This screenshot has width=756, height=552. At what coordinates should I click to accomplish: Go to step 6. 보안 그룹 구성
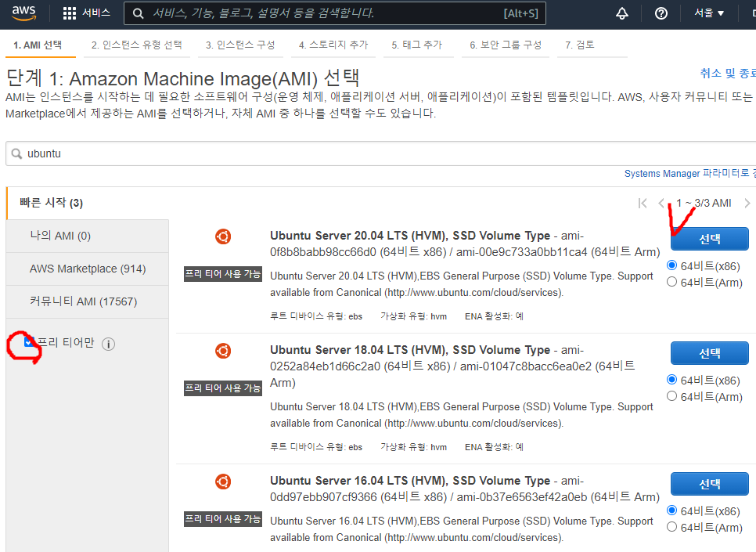506,45
